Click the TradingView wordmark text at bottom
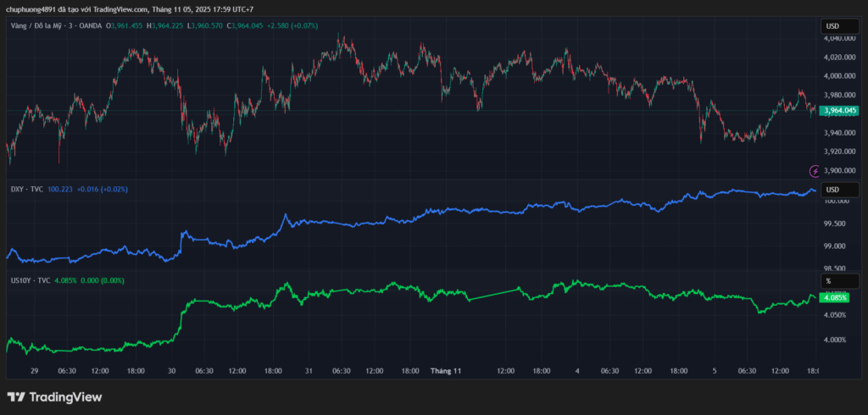 click(65, 396)
